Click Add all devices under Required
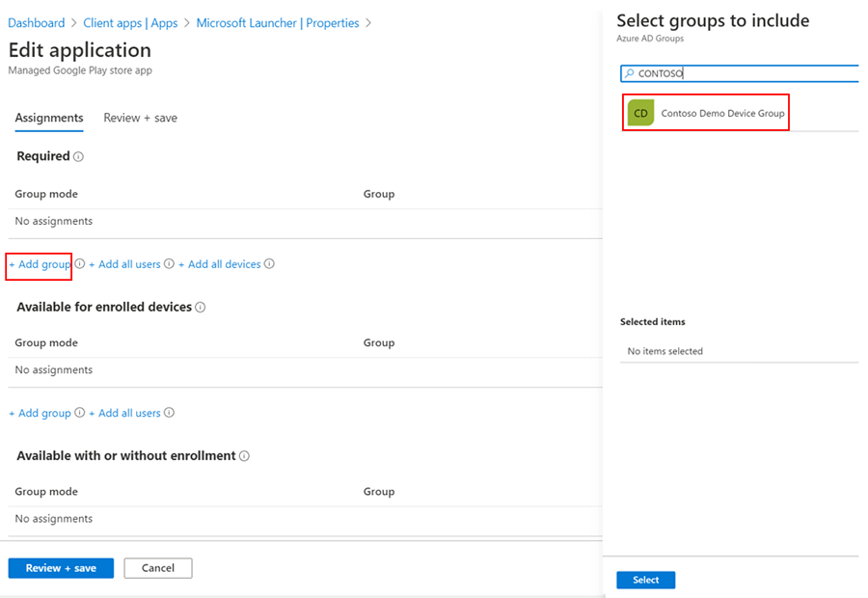The height and width of the screenshot is (598, 868). [x=219, y=264]
